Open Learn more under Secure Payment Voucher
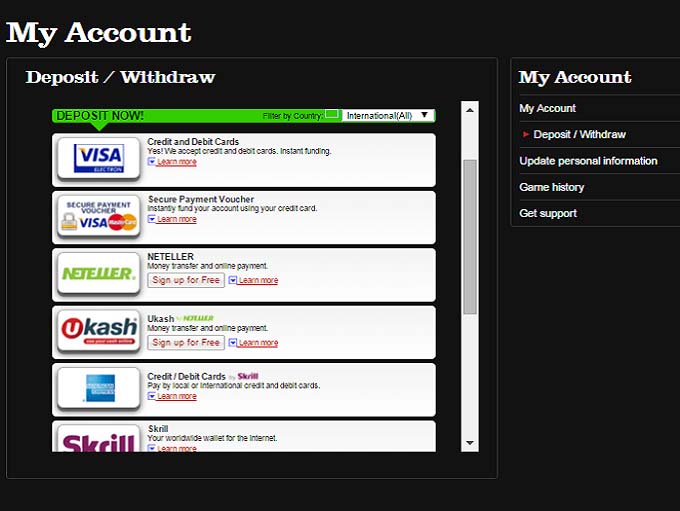 176,219
